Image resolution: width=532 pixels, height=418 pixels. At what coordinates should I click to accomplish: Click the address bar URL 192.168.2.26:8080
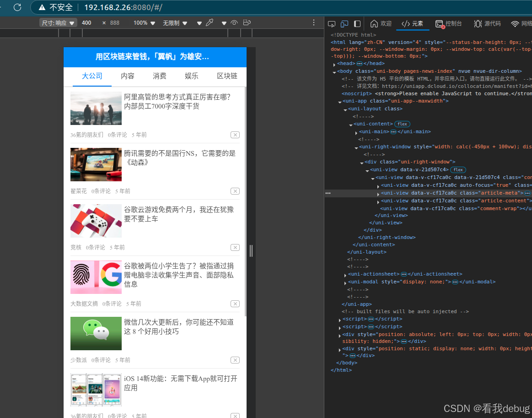pos(123,7)
